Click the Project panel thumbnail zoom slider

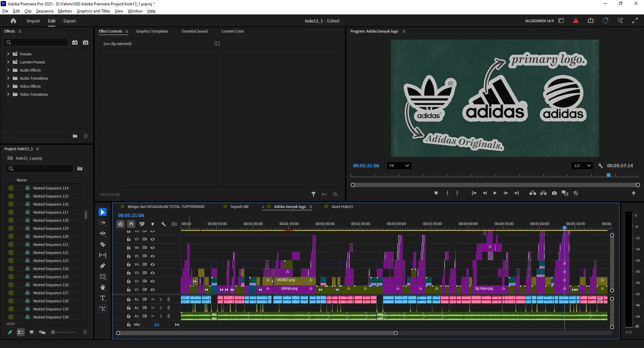[x=64, y=332]
